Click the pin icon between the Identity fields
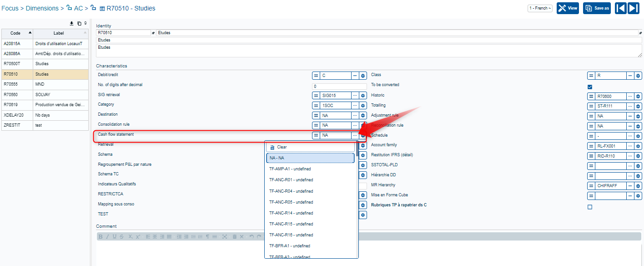 point(153,33)
